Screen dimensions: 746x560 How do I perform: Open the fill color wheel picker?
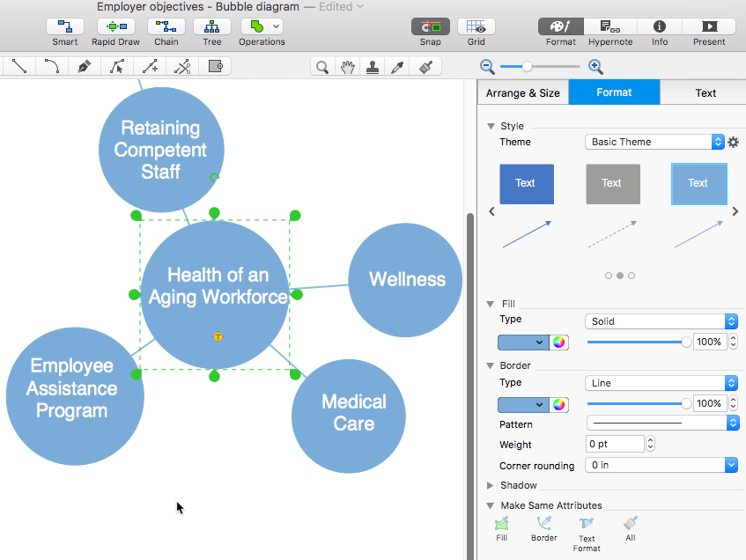tap(559, 343)
